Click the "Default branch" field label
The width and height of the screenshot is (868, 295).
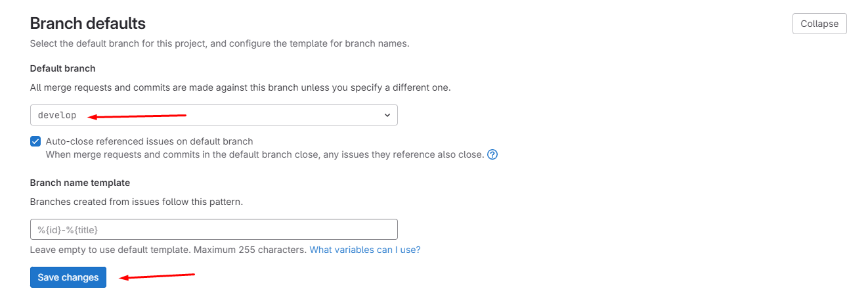[62, 68]
